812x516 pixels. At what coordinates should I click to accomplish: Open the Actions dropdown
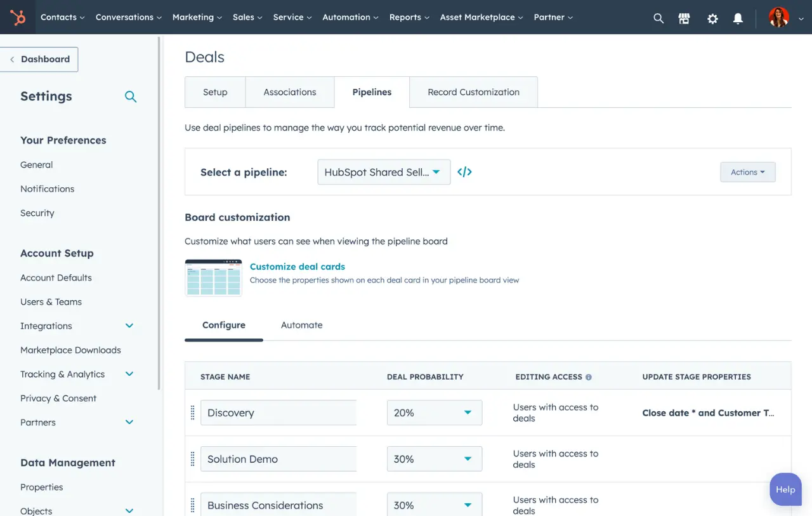click(747, 171)
